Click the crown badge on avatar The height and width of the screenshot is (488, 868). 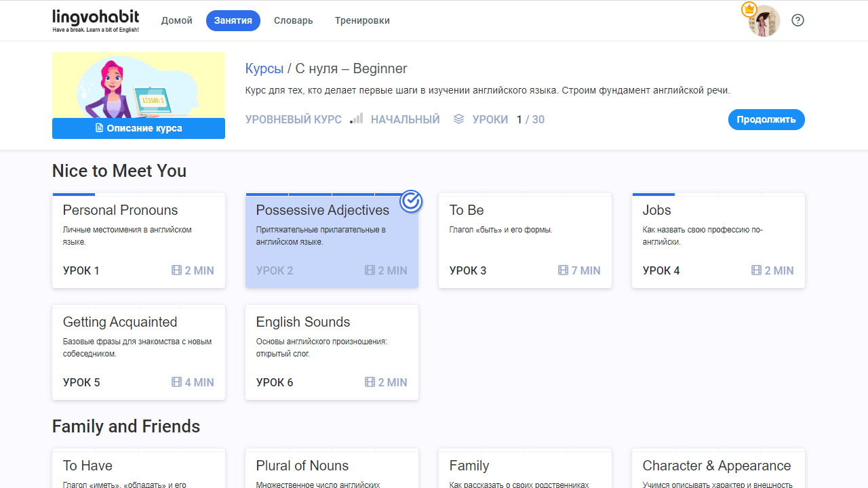tap(749, 9)
